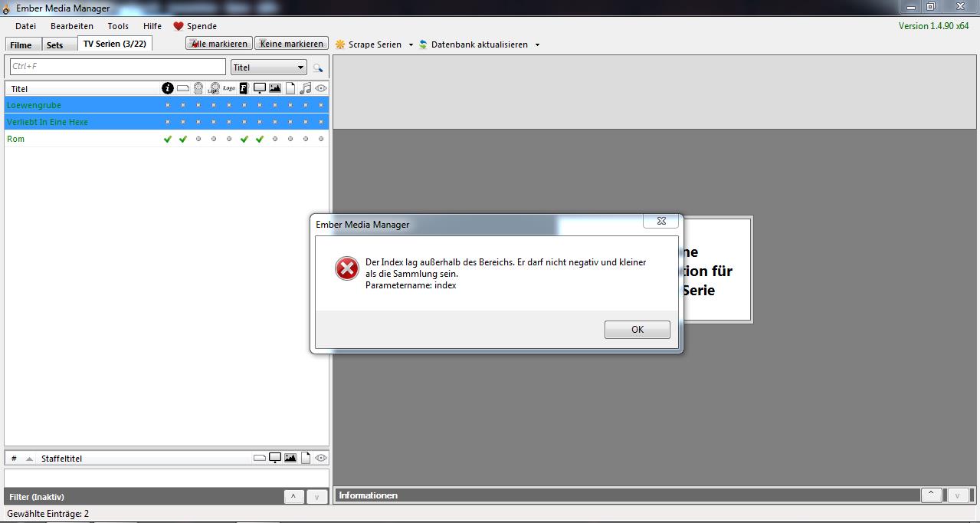980x523 pixels.
Task: Click the monitor icon in the Staffeltitel header
Action: coord(275,458)
